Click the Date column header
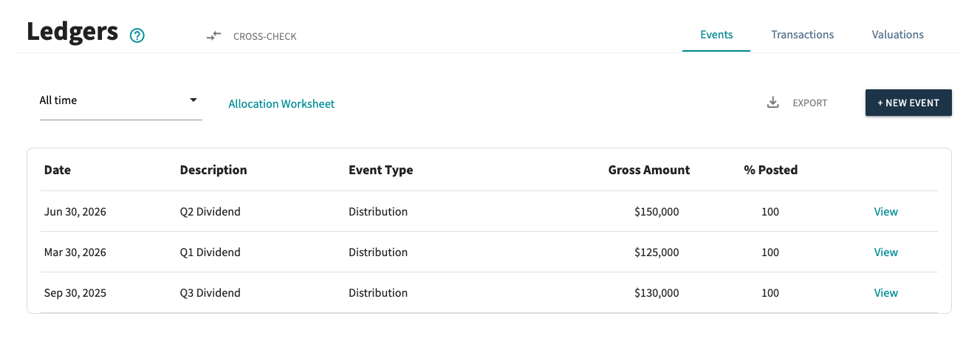 pos(58,170)
